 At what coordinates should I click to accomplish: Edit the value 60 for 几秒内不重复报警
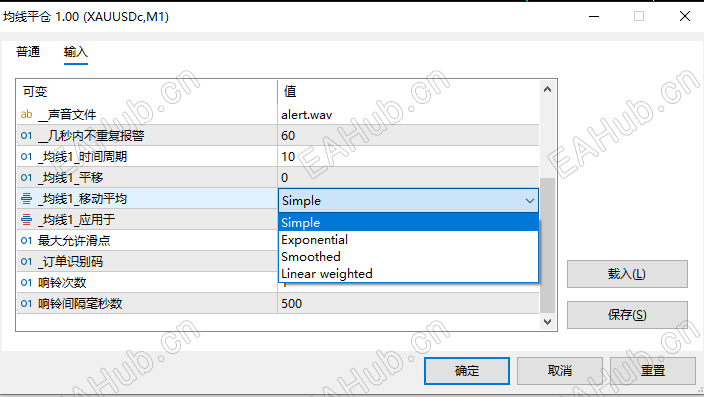point(408,136)
